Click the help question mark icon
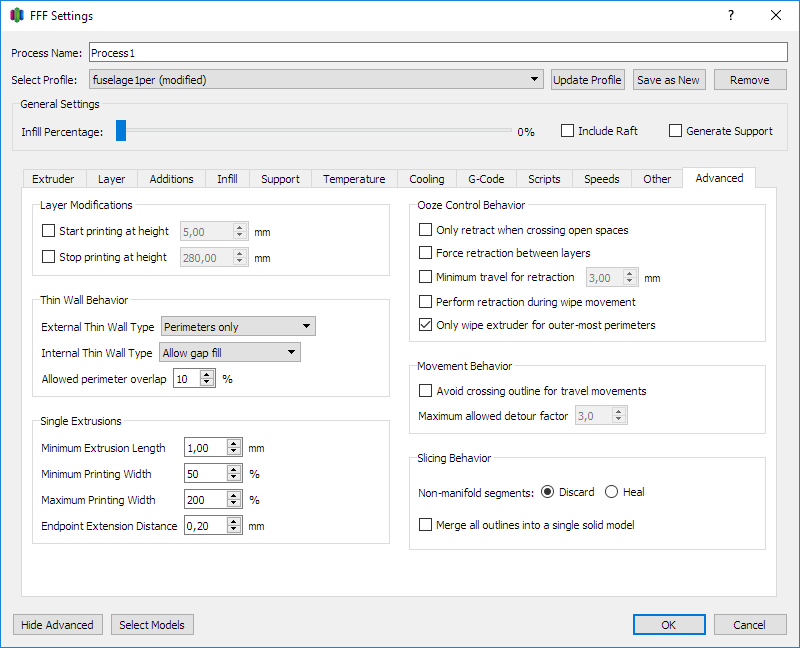 pyautogui.click(x=730, y=15)
